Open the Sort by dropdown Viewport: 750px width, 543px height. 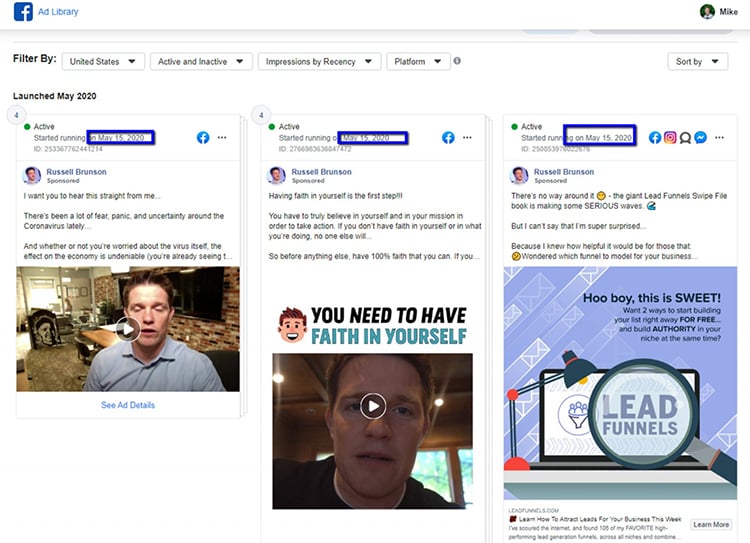click(x=697, y=61)
